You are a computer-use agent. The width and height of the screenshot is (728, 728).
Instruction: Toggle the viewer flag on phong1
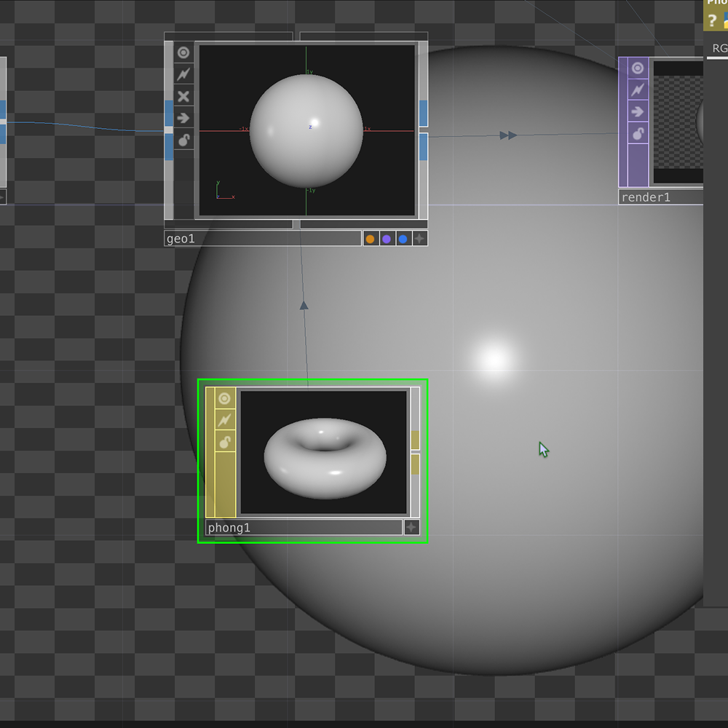224,398
